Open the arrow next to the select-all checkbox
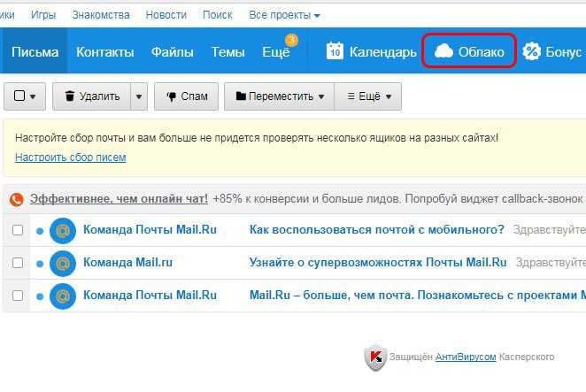The height and width of the screenshot is (392, 586). pyautogui.click(x=33, y=96)
